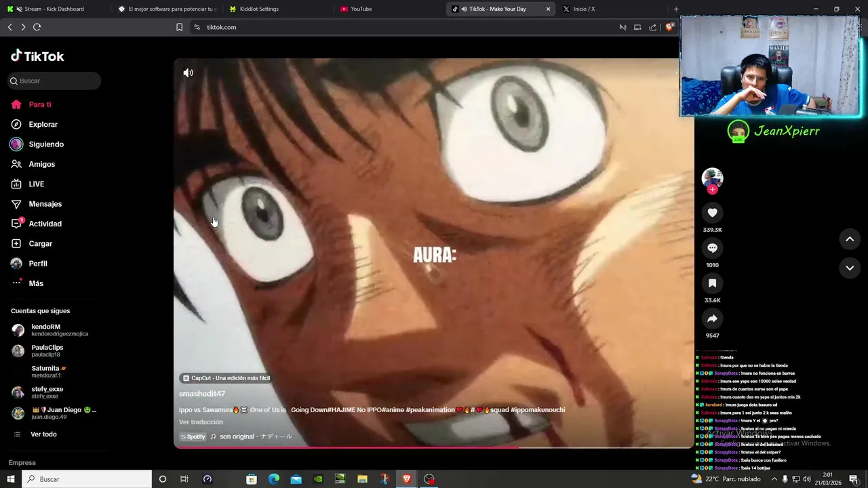
Task: Share the video via the arrow icon
Action: pyautogui.click(x=712, y=319)
